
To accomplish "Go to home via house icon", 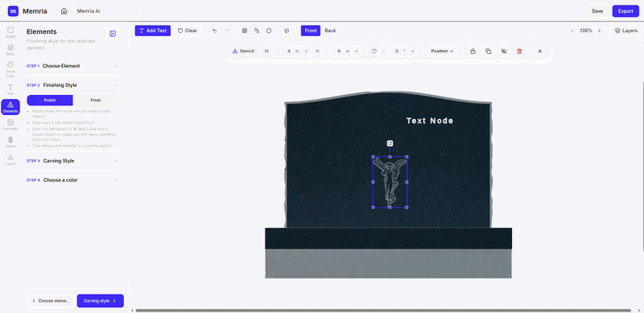I will tap(64, 11).
